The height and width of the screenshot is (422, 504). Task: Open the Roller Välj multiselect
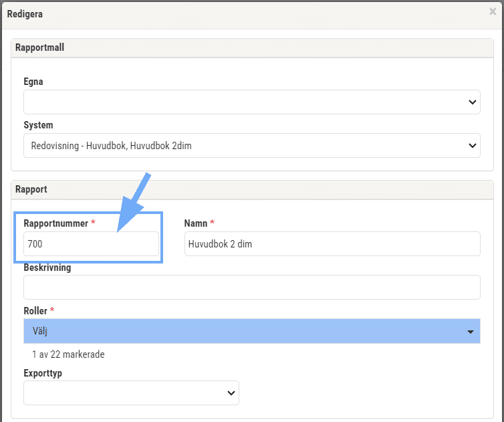point(252,331)
